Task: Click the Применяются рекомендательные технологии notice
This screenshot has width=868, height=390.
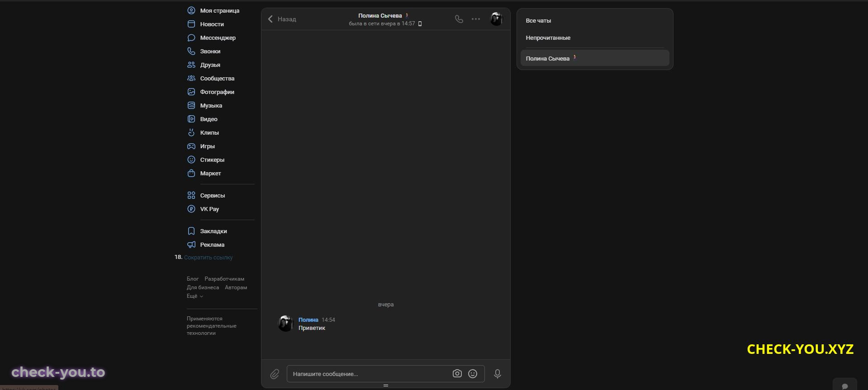Action: tap(212, 326)
